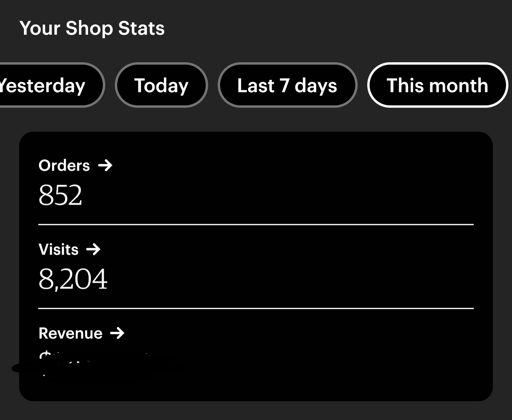Click the divider below the Orders count
The width and height of the screenshot is (512, 420).
click(x=256, y=225)
